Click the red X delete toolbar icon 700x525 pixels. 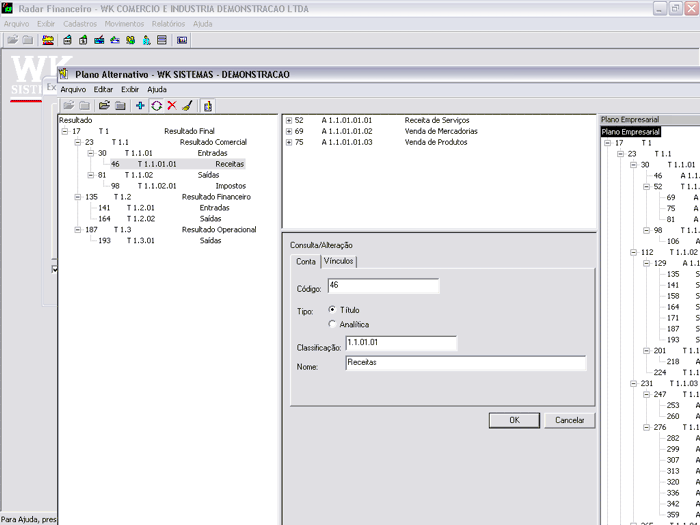[171, 105]
